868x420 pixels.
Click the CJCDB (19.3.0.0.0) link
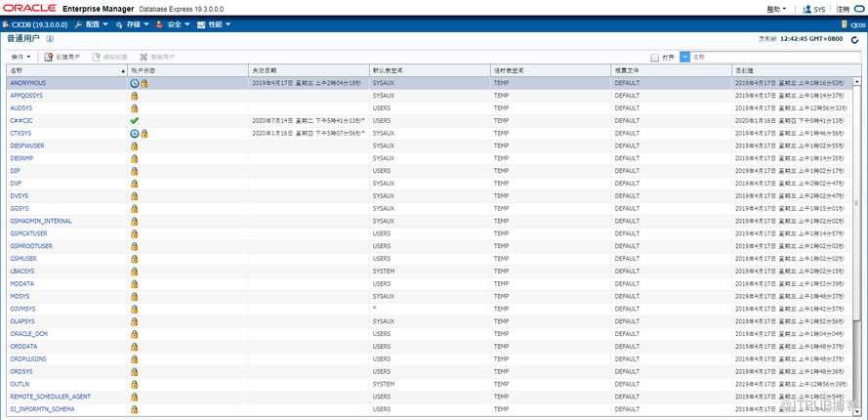point(39,24)
